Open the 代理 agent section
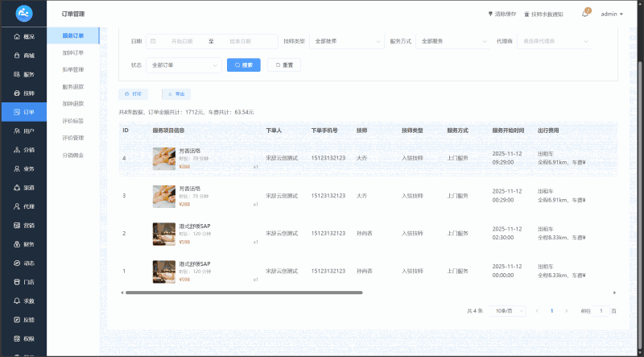The height and width of the screenshot is (357, 644). [24, 206]
